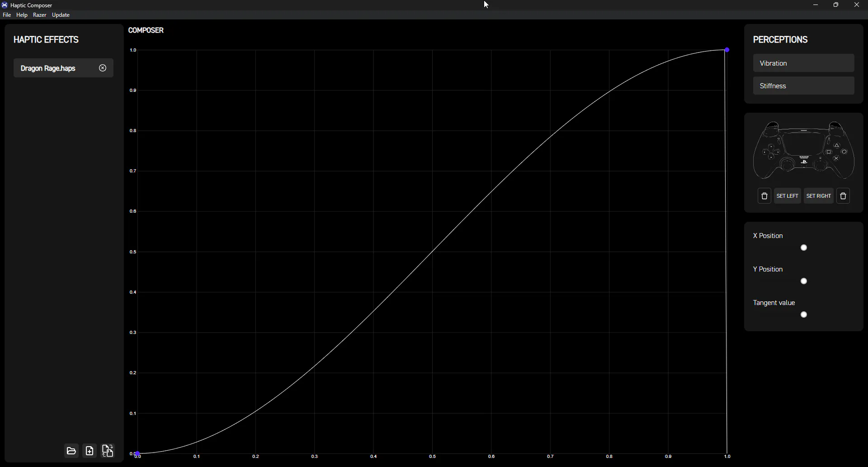Screen dimensions: 868x467
Task: Click the convert files icon in Haptic Effects
Action: point(108,451)
